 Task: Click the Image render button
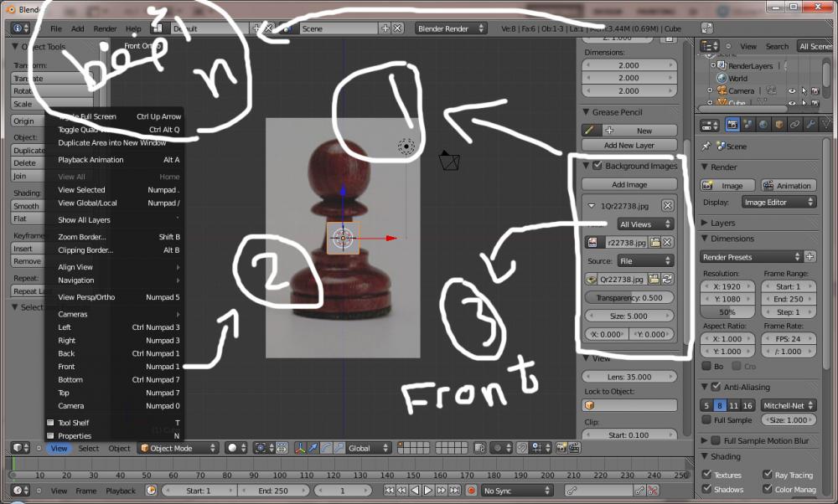tap(727, 185)
